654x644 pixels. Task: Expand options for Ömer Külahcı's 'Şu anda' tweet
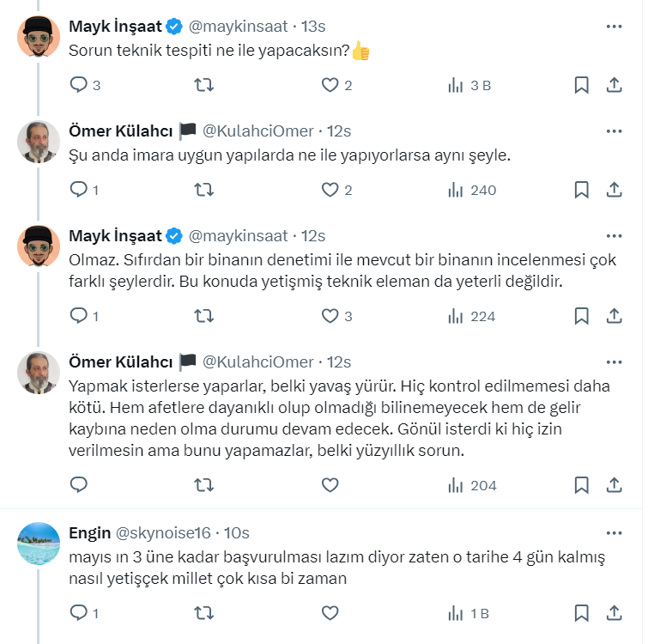614,131
